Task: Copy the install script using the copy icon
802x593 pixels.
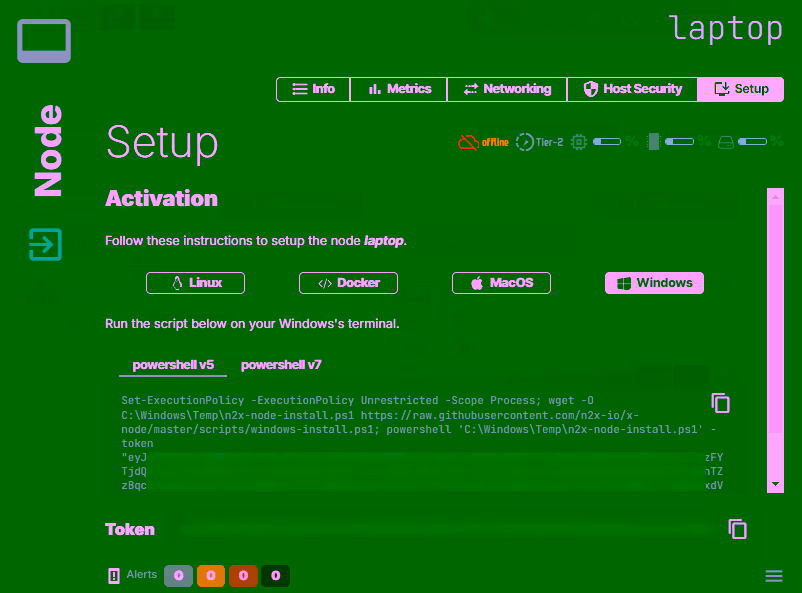Action: 721,403
